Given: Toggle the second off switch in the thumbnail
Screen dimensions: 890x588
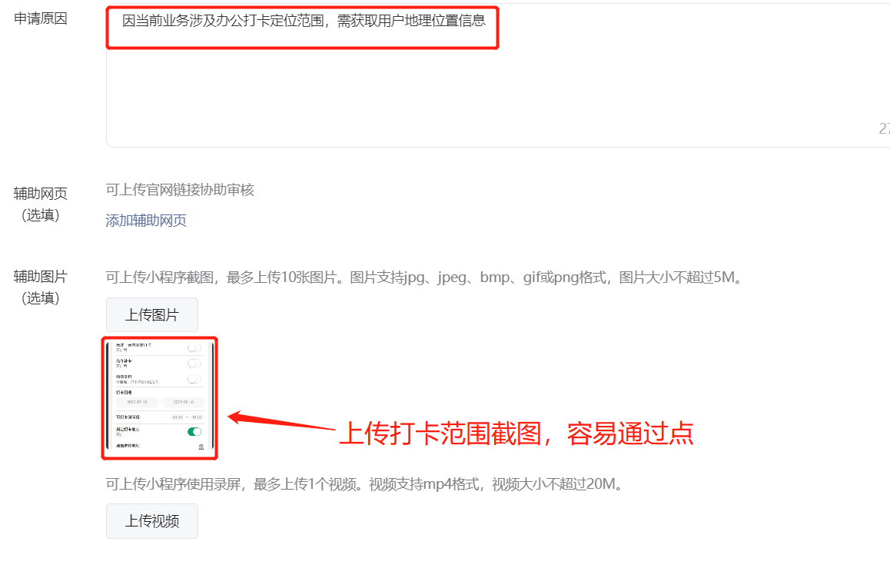Looking at the screenshot, I should [194, 364].
